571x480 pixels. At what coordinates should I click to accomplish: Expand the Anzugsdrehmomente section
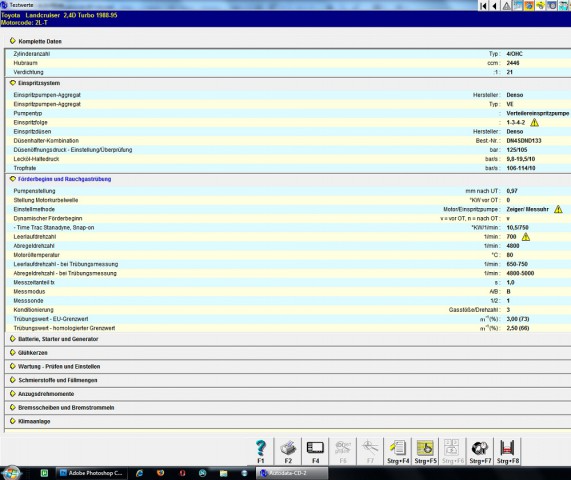(x=13, y=394)
